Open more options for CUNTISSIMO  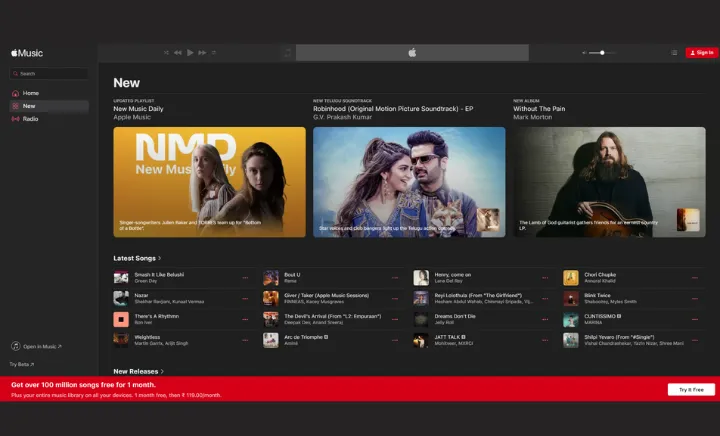tap(695, 319)
